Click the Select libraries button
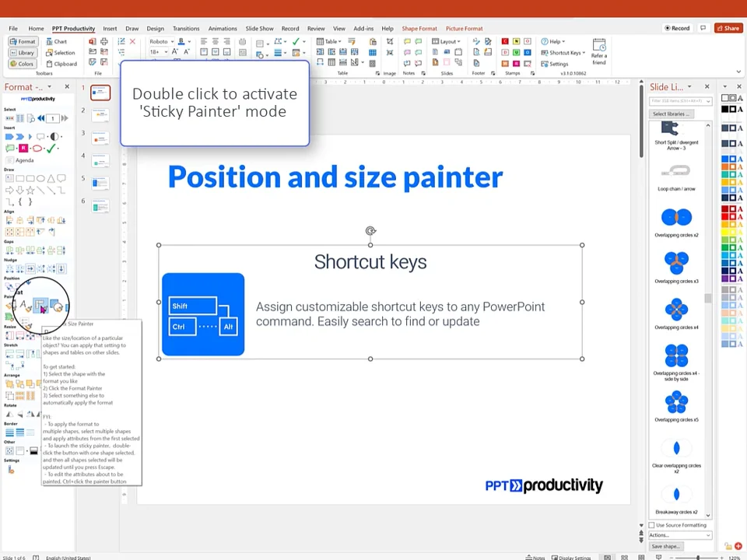The width and height of the screenshot is (747, 560). point(672,114)
